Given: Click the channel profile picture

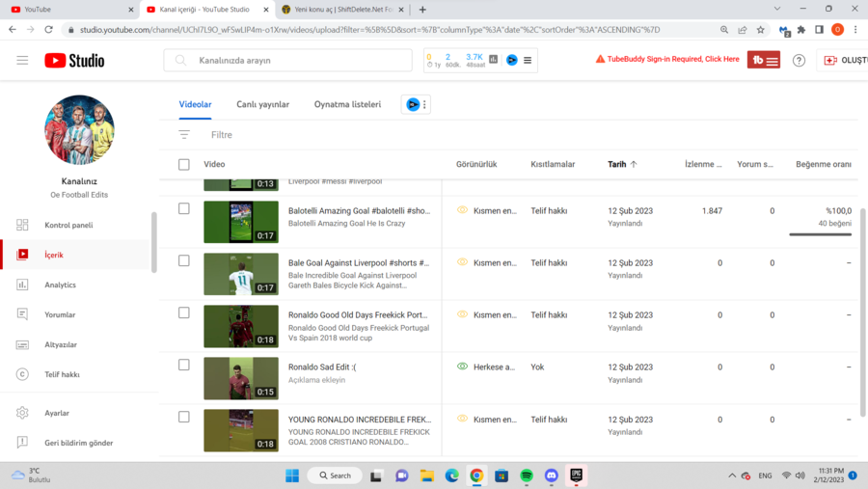Looking at the screenshot, I should point(79,129).
